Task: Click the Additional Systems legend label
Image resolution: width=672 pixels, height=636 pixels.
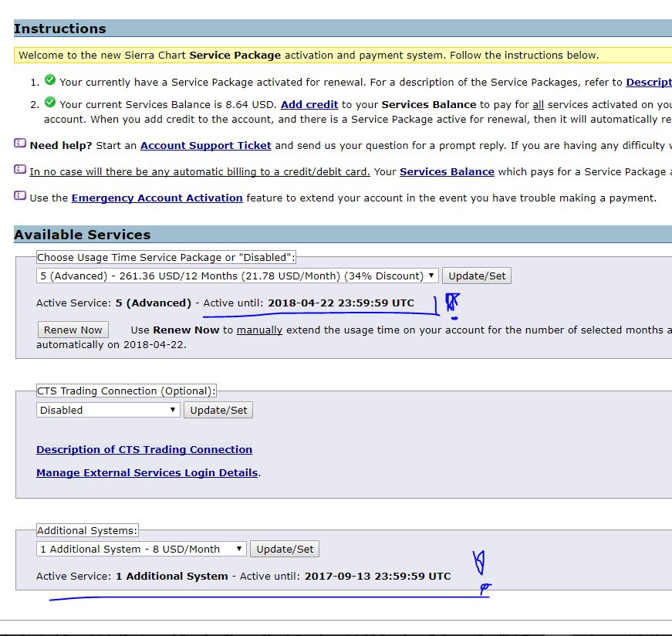Action: coord(87,530)
